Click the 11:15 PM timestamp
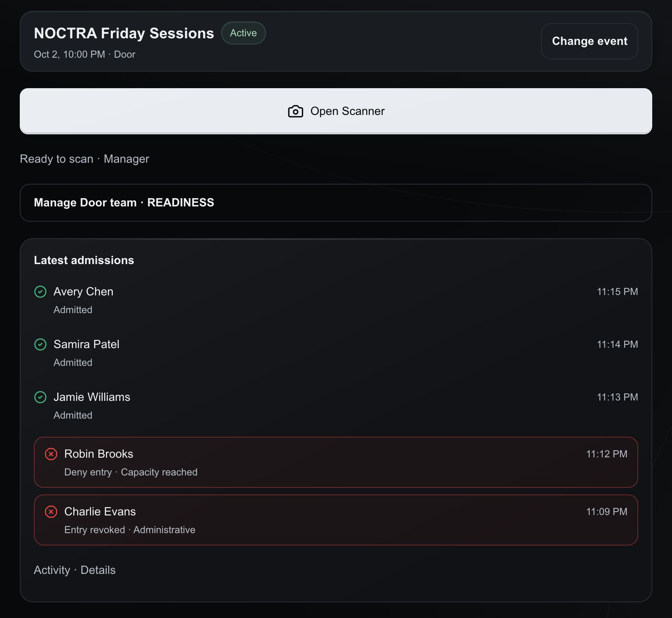The height and width of the screenshot is (618, 672). point(617,292)
